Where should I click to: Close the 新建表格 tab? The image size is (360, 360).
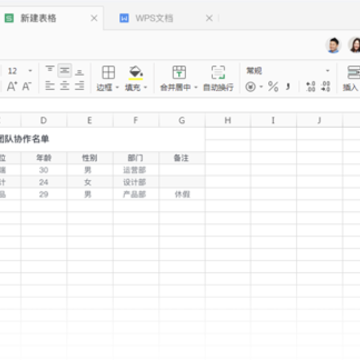tap(94, 18)
